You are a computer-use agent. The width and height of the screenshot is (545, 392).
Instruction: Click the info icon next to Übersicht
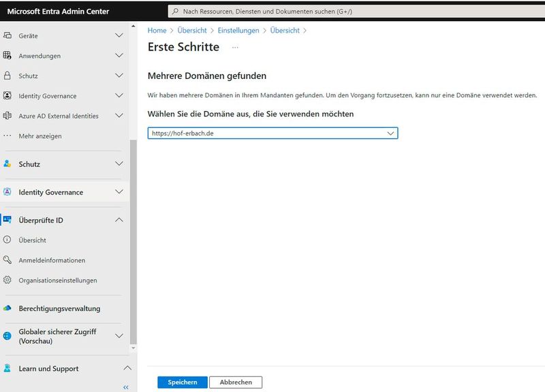[x=7, y=240]
